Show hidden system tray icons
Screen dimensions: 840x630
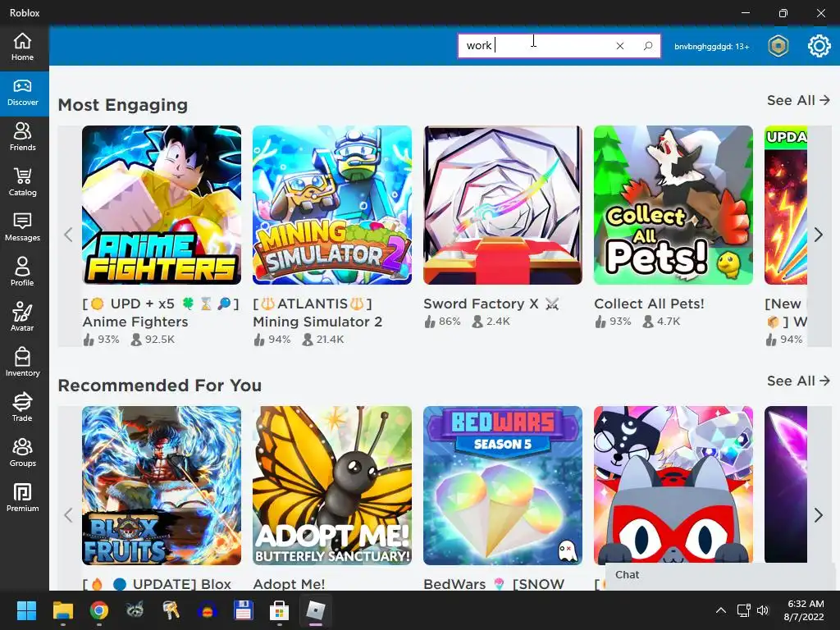click(720, 610)
